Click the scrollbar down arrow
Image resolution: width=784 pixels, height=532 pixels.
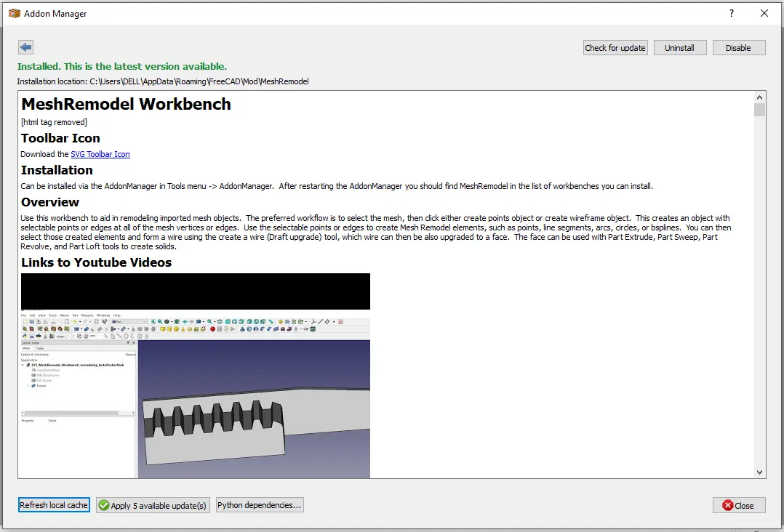759,472
